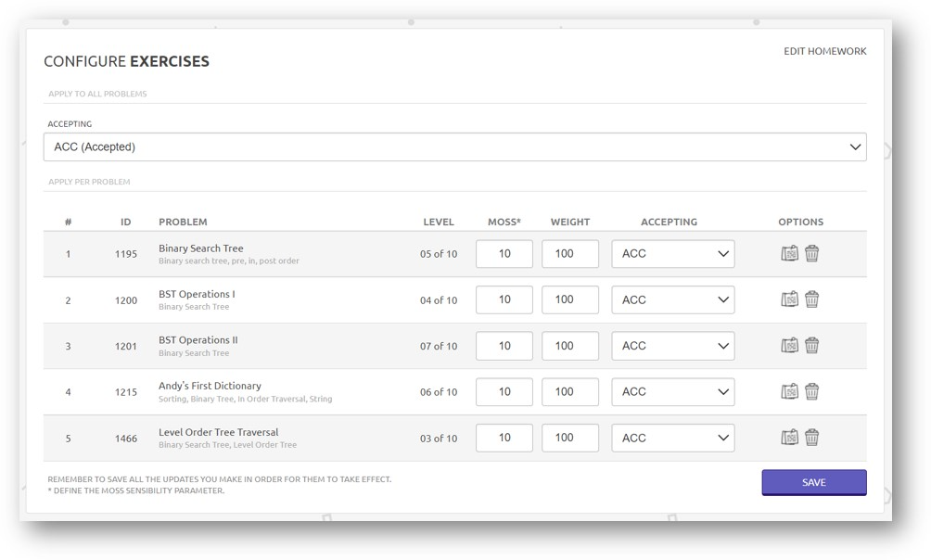Delete the Binary Search Tree problem via trash icon
This screenshot has width=931, height=560.
coord(811,253)
